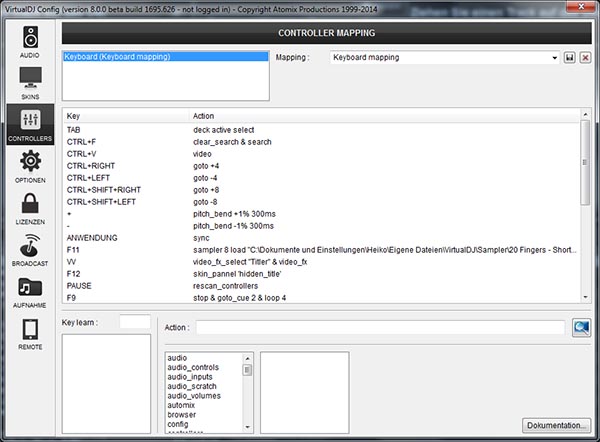Open the Aufnahme recording section
Image resolution: width=600 pixels, height=442 pixels.
pos(30,292)
